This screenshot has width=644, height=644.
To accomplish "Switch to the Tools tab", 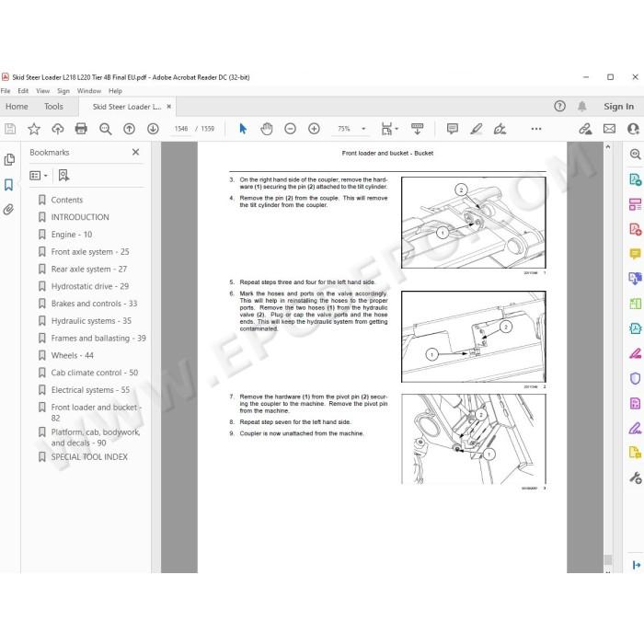I will coord(53,107).
